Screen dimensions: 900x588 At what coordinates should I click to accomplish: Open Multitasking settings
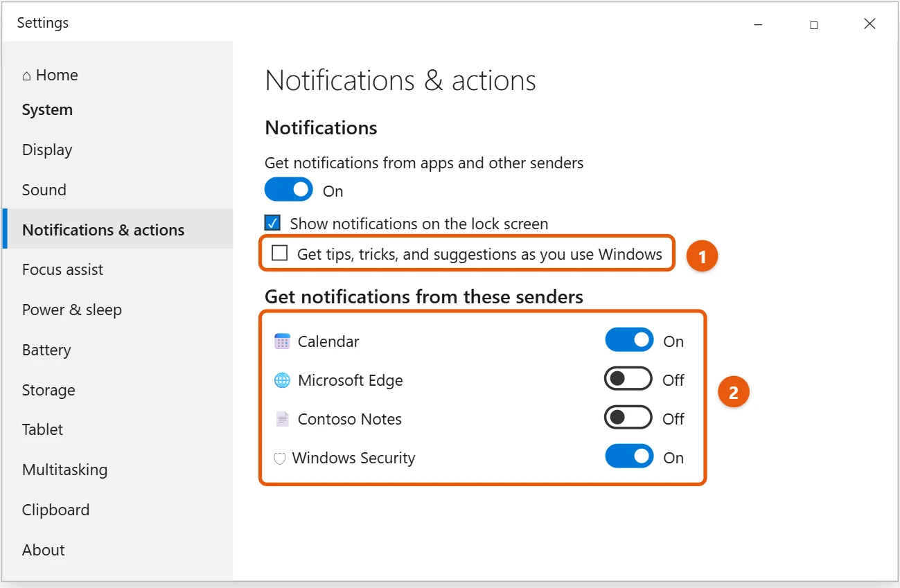65,470
